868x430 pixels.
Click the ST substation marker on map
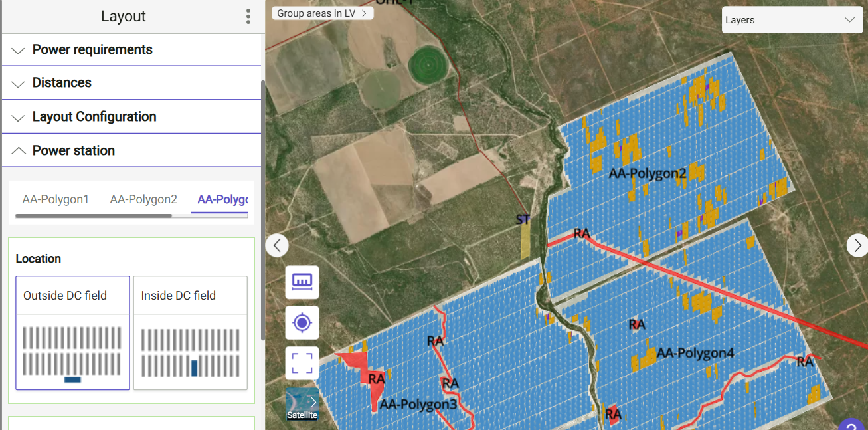pyautogui.click(x=523, y=220)
